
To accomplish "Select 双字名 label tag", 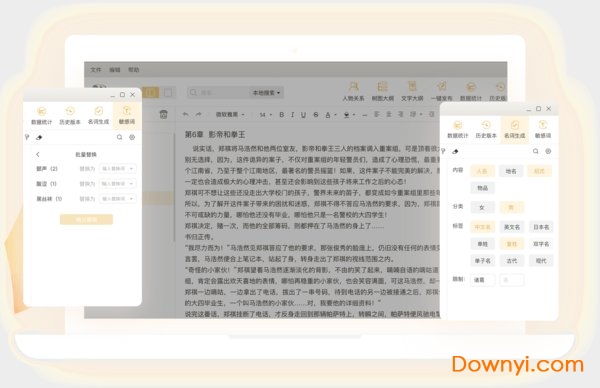I will point(541,244).
